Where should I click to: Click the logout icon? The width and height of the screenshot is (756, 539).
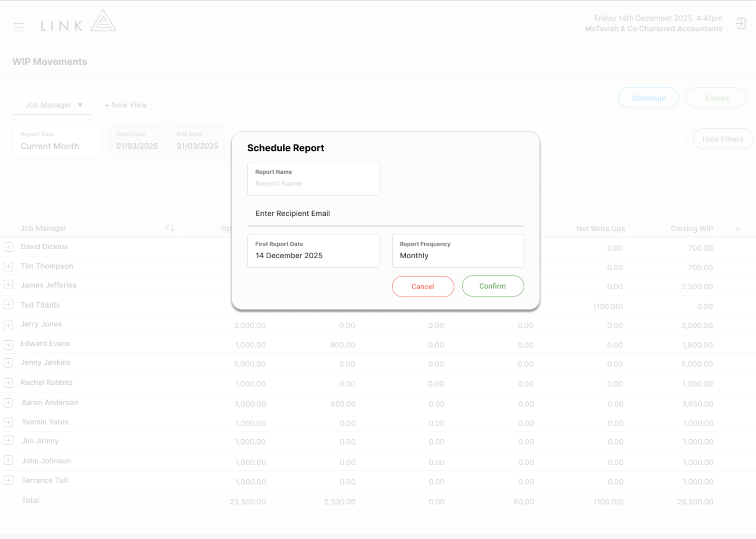tap(741, 24)
